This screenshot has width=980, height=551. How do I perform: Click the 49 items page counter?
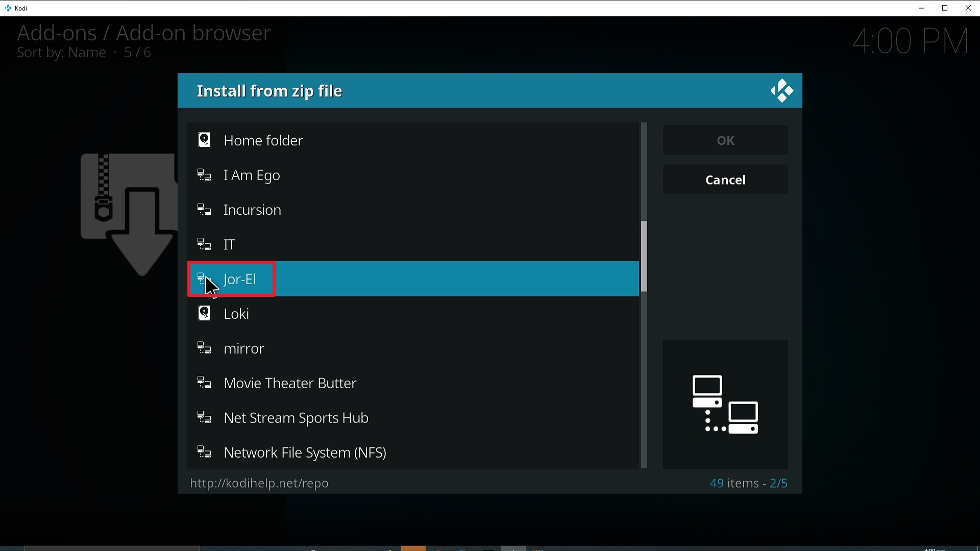(749, 483)
